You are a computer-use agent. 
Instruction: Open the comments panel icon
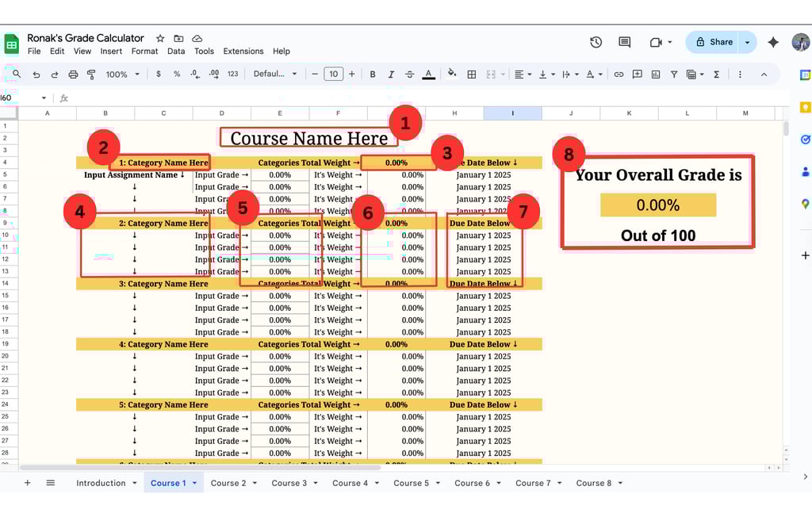624,42
